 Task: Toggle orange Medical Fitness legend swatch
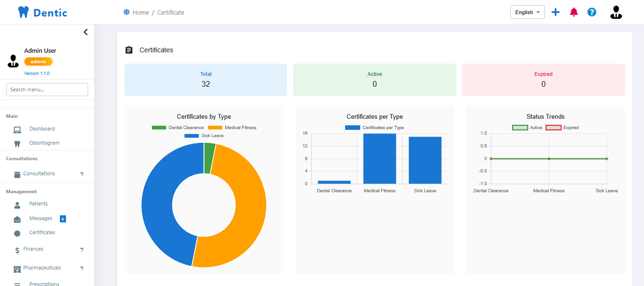215,128
